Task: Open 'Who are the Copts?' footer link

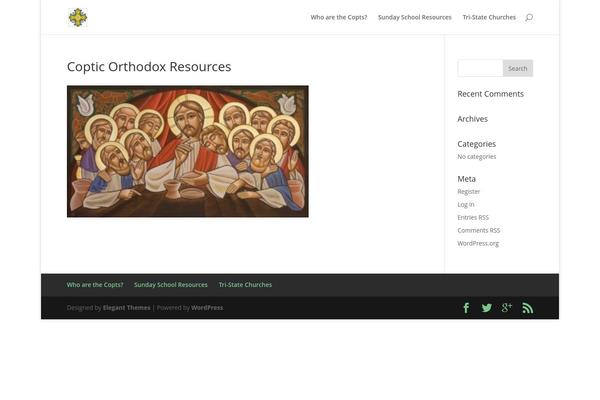Action: point(95,285)
